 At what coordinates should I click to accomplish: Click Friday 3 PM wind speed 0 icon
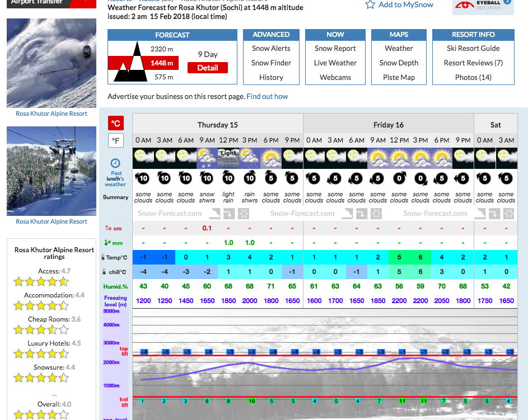pyautogui.click(x=420, y=178)
